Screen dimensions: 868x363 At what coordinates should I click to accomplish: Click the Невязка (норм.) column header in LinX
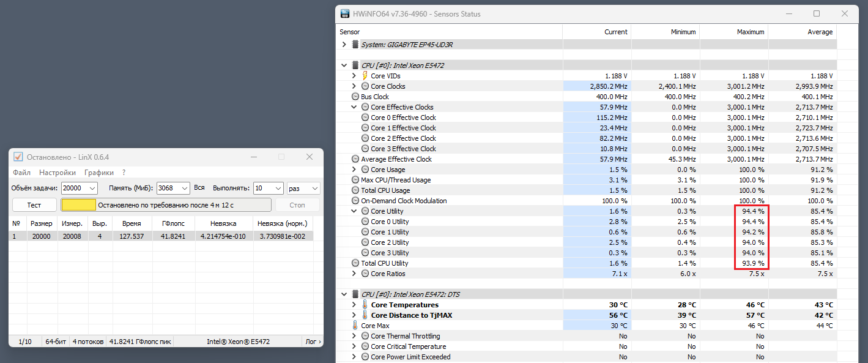[283, 223]
